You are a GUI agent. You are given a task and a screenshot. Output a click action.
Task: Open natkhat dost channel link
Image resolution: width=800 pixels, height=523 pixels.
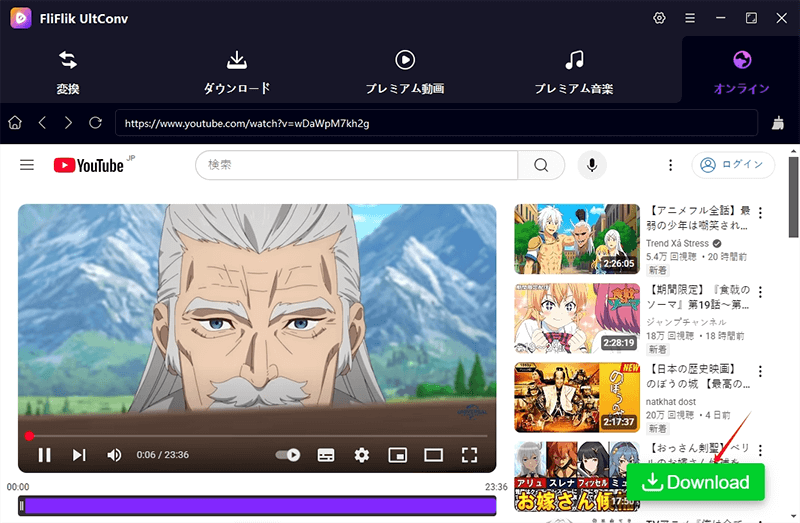(x=671, y=402)
